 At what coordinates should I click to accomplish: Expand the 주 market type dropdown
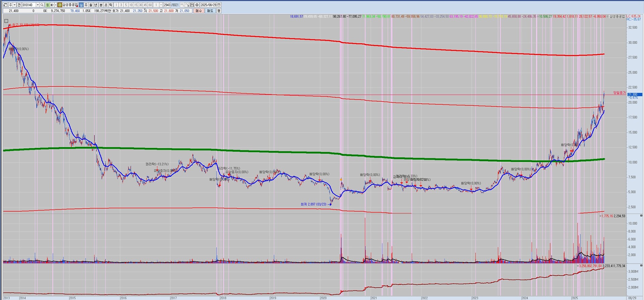(14, 5)
